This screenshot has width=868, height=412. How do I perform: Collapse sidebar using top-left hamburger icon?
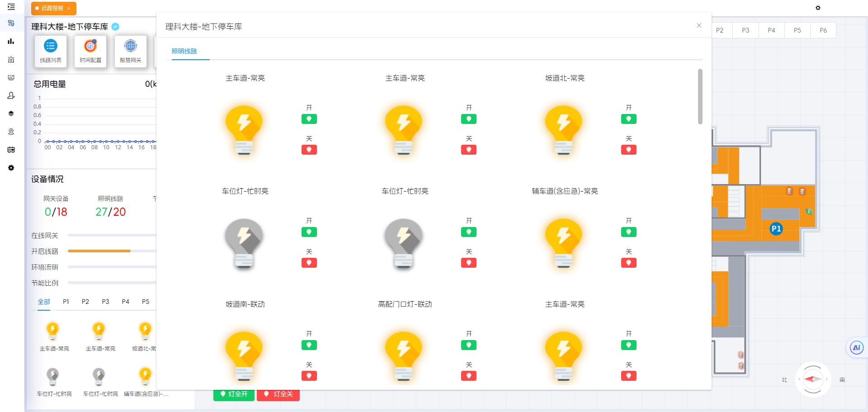pyautogui.click(x=11, y=7)
